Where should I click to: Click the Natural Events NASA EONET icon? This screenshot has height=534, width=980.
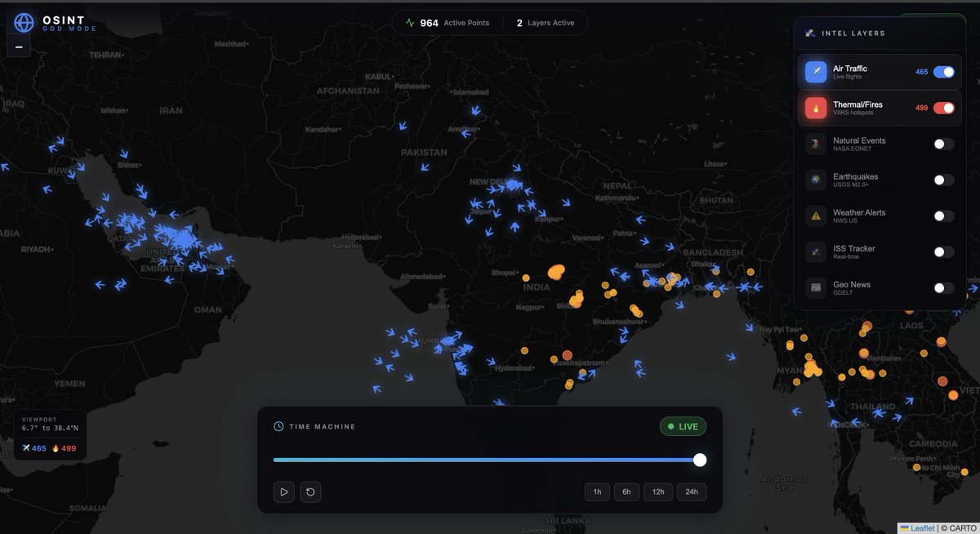point(815,143)
